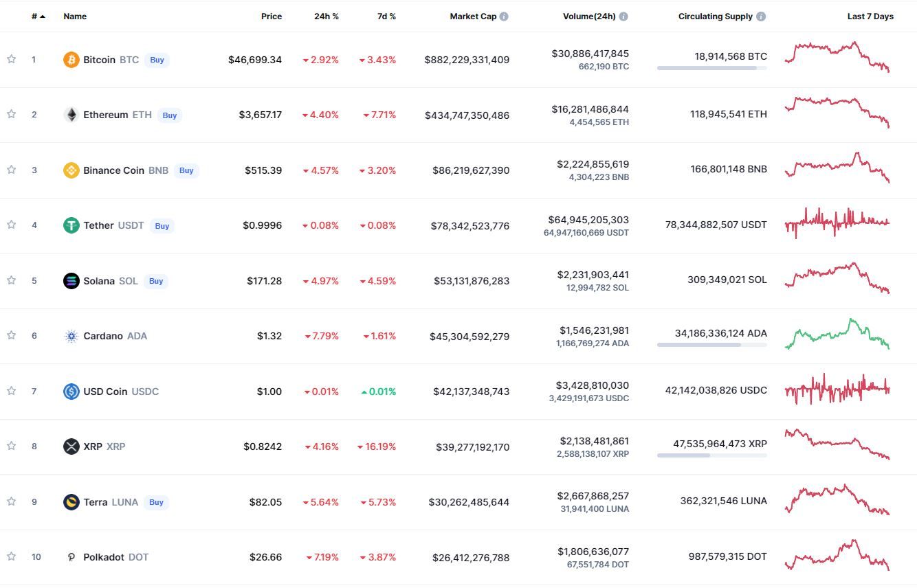Click the Volume(24h) info icon
Viewport: 917px width, 588px height.
623,16
